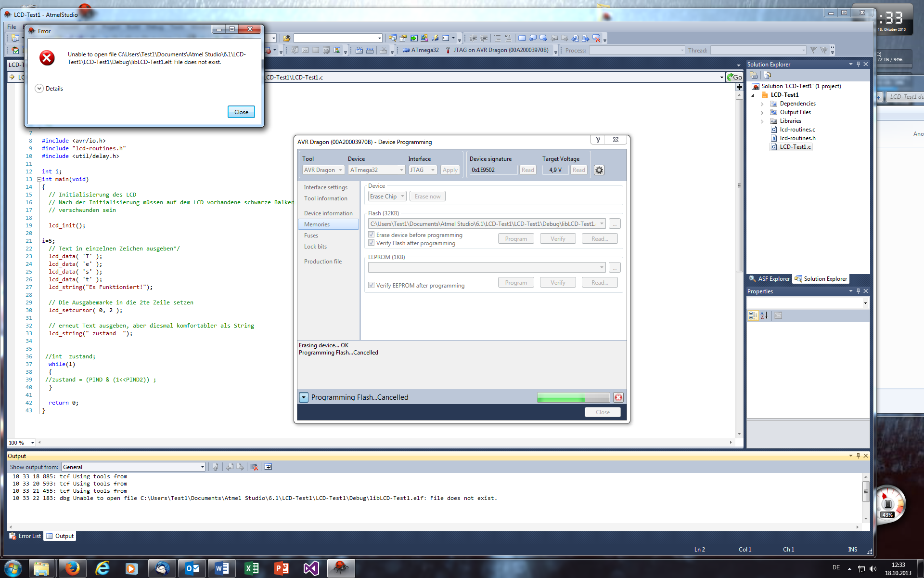Open the Interface dropdown showing JTAG

423,170
